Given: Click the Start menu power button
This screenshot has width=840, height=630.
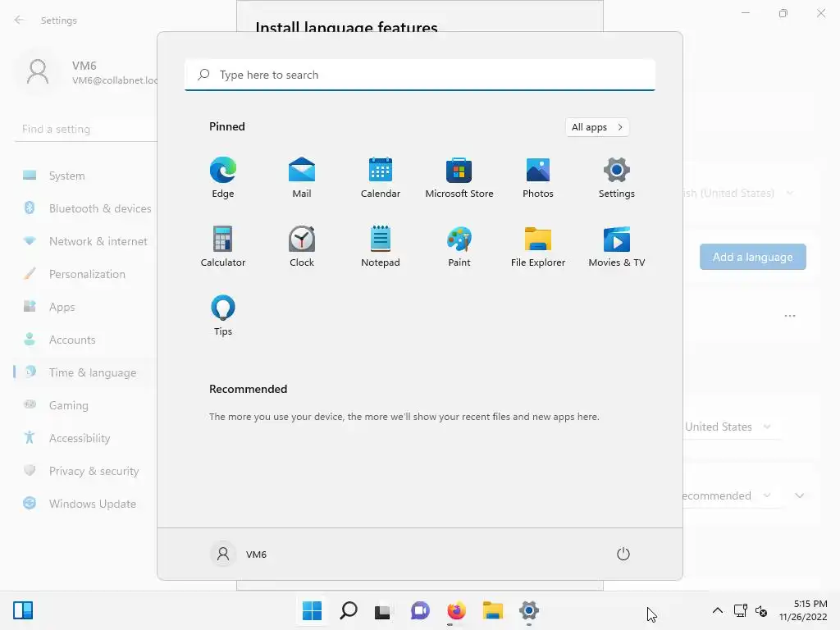Looking at the screenshot, I should coord(623,554).
